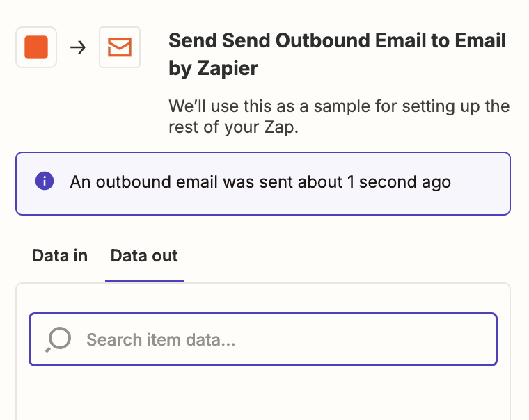This screenshot has width=529, height=420.
Task: Click the arrow between the app icons
Action: (x=78, y=48)
